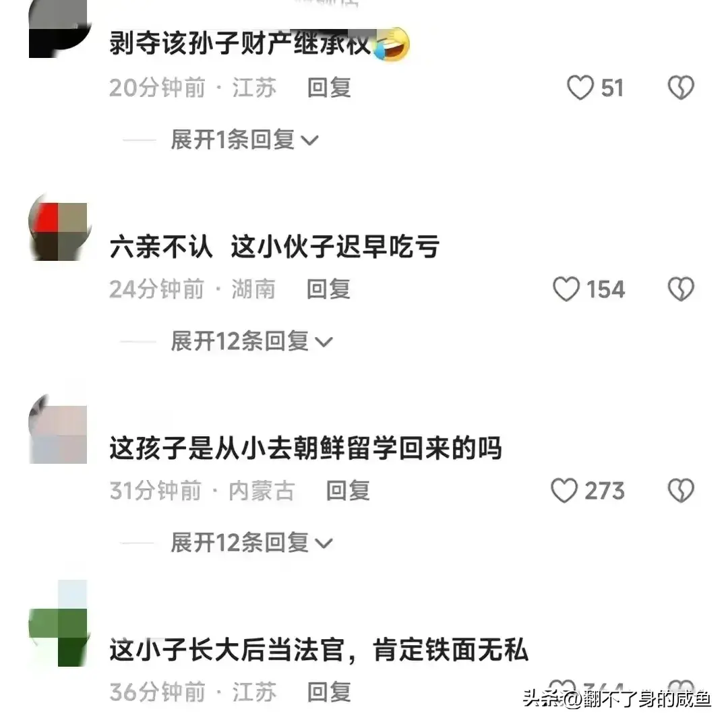Image resolution: width=728 pixels, height=724 pixels.
Task: Like the comment with 273 likes
Action: 564,490
